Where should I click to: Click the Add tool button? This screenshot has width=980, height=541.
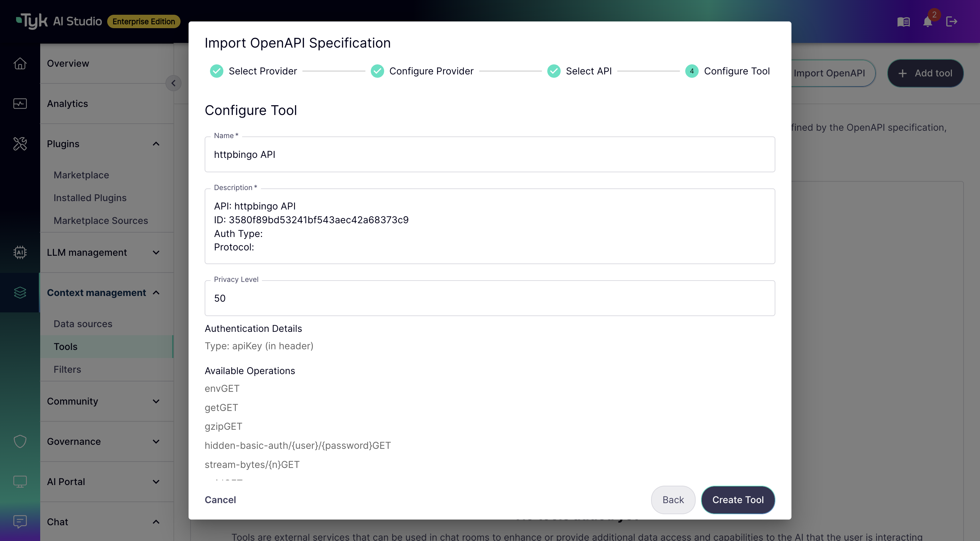click(x=925, y=73)
